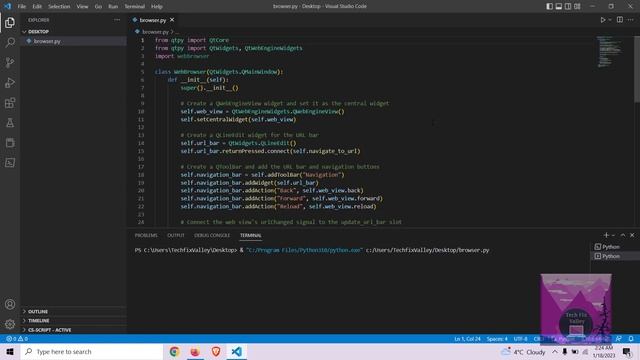Open the Search view in activity bar
The height and width of the screenshot is (360, 640).
coord(10,42)
